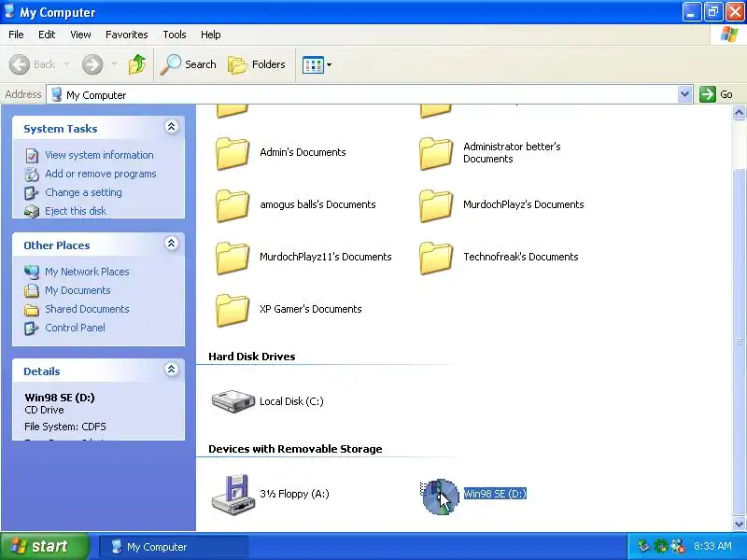Click the Eject this disk icon
The height and width of the screenshot is (560, 747).
click(x=32, y=211)
